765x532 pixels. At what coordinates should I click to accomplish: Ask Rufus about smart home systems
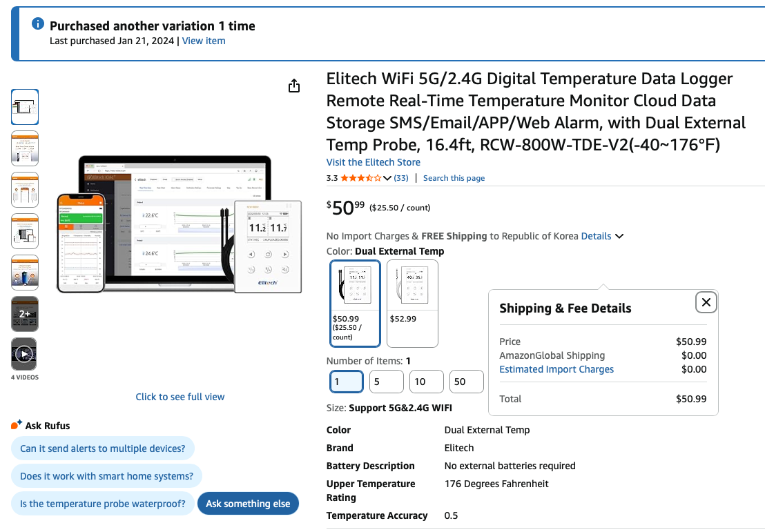[x=106, y=476]
